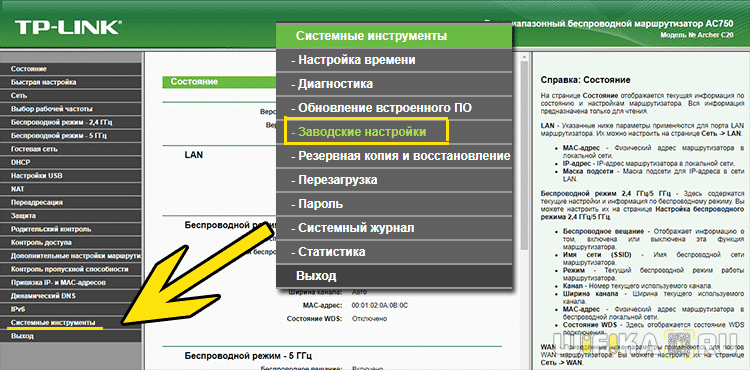The width and height of the screenshot is (750, 370).
Task: Open Контроль доступа in the sidebar
Action: [x=71, y=243]
